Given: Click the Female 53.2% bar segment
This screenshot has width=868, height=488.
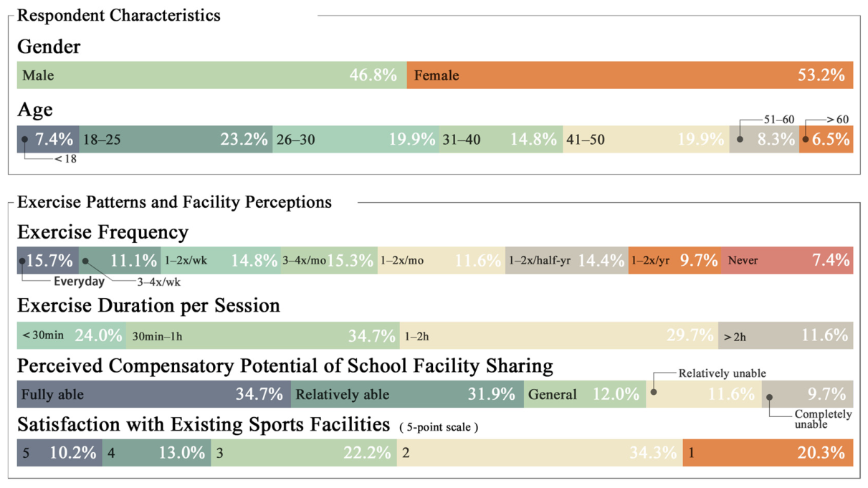Looking at the screenshot, I should click(x=630, y=75).
